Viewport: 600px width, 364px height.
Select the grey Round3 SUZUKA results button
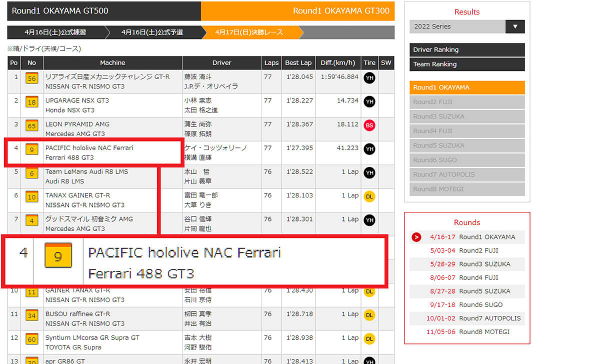click(x=467, y=116)
